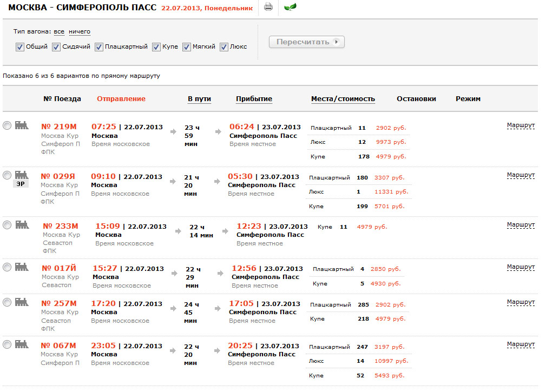Image resolution: width=546 pixels, height=392 pixels.
Task: Sort the list by Прибытие column
Action: [254, 99]
